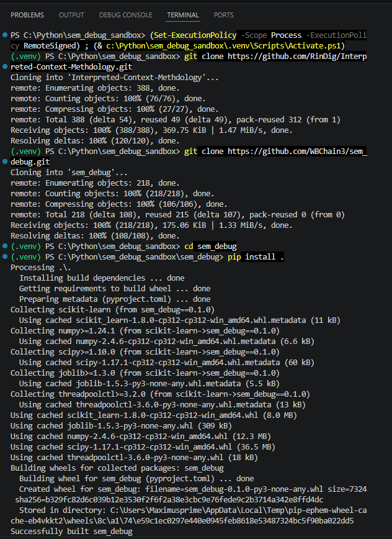Viewport: 392px width, 539px height.
Task: Click 'Receiving objects: 100% (388/388)' line
Action: pos(151,130)
